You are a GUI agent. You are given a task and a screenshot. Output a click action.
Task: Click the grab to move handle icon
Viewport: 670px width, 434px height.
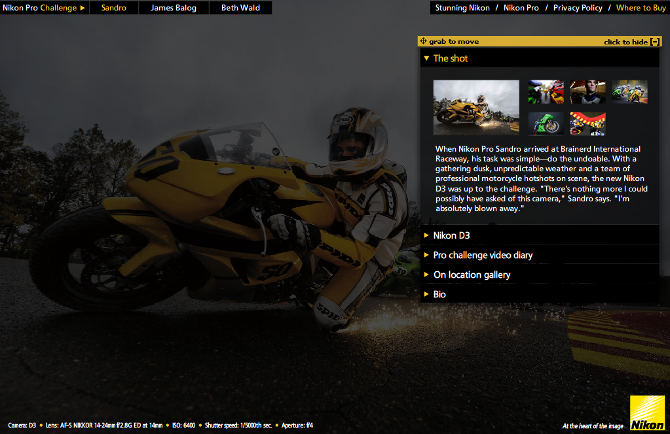423,41
